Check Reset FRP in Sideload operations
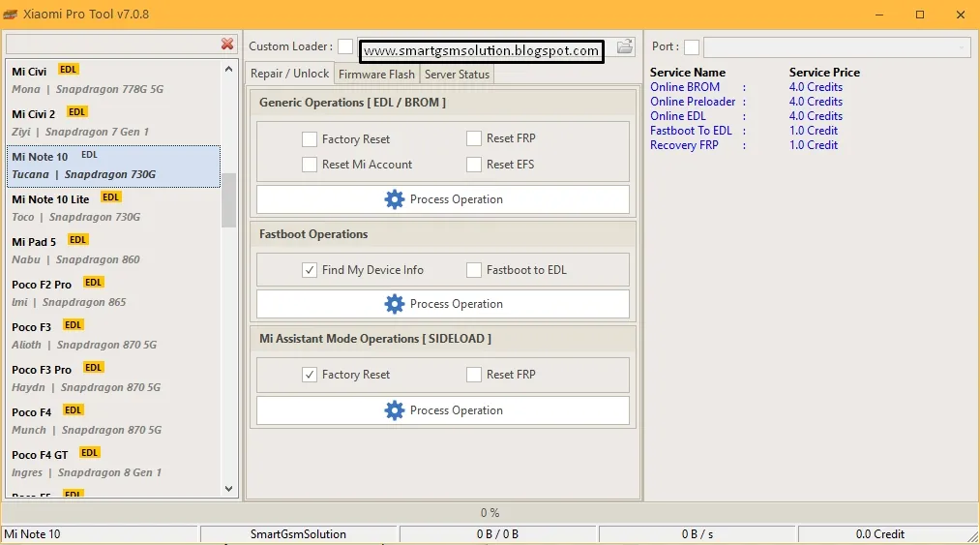 (x=474, y=375)
